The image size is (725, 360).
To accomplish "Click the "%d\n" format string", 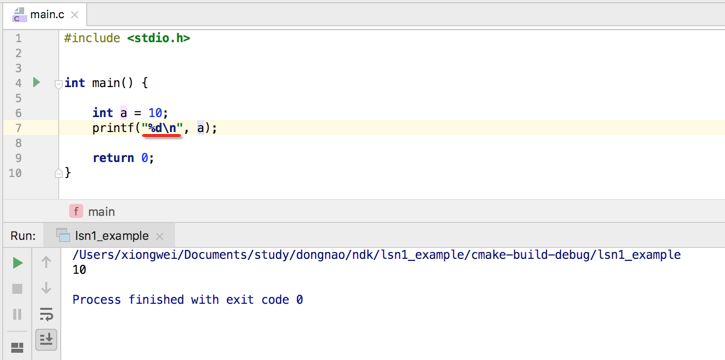I will [162, 128].
